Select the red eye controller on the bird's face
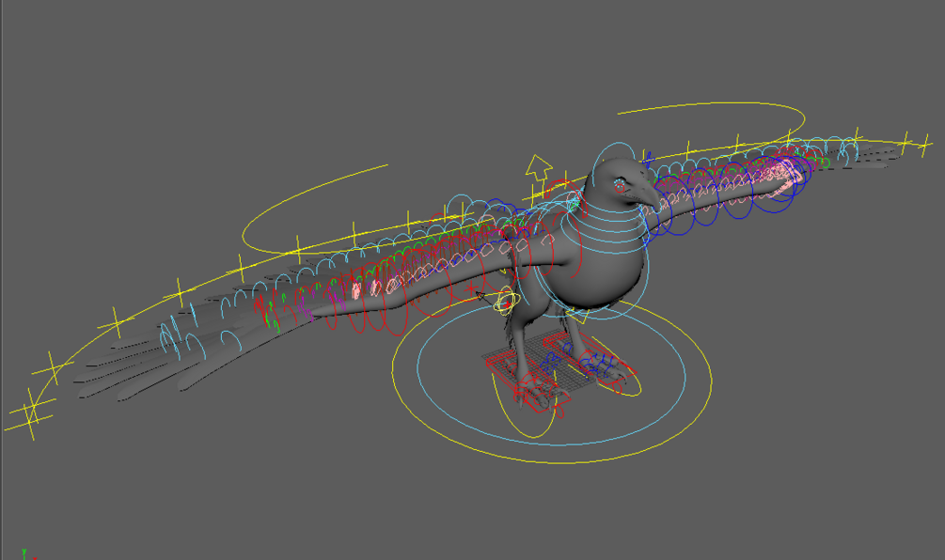945x560 pixels. coord(620,187)
